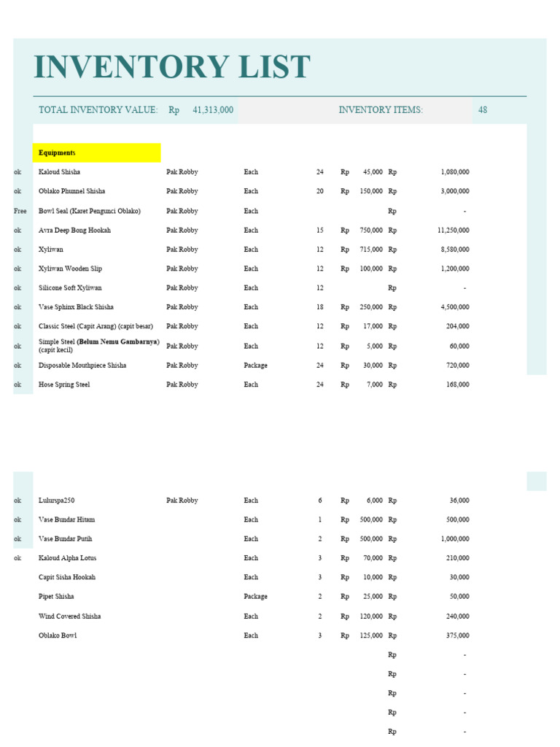Select the 720,000 total for Disposable Mouthpiece
Viewport: 560px width, 747px height.
(458, 365)
